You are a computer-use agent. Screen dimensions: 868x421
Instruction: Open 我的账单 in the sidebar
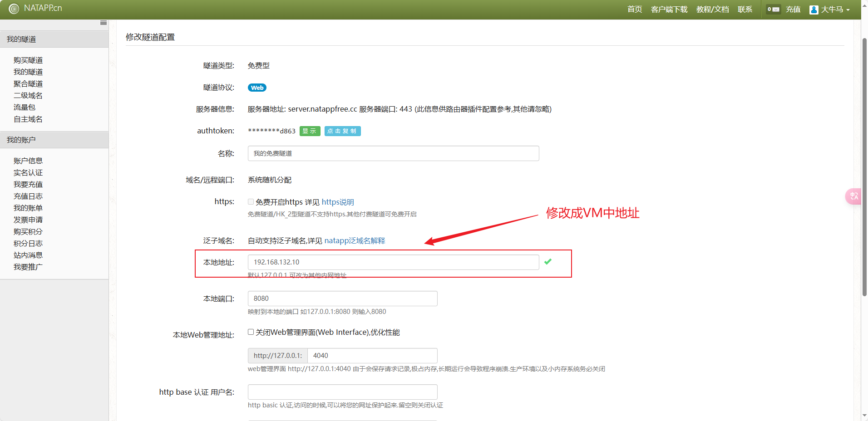click(x=28, y=208)
